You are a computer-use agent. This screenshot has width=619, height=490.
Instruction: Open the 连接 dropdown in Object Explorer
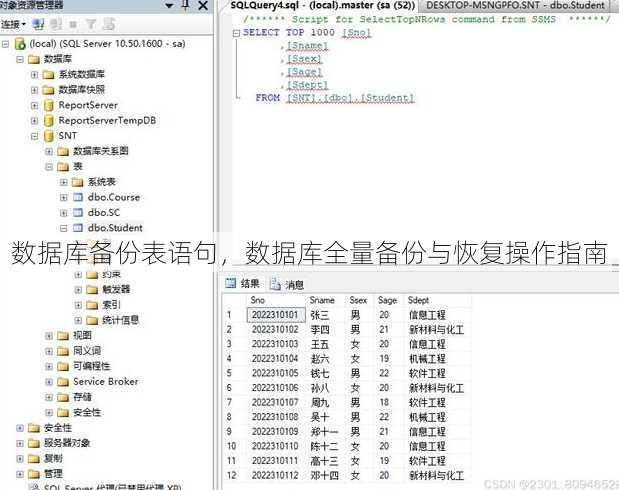click(13, 24)
